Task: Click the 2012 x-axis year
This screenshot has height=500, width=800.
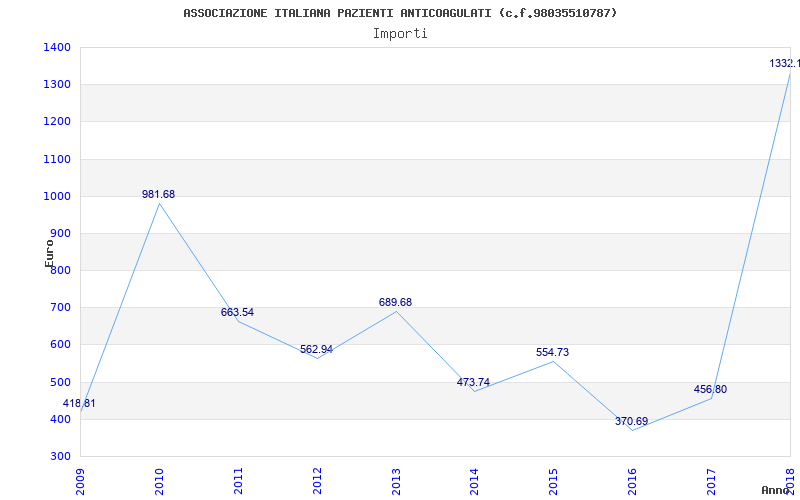Action: 317,481
